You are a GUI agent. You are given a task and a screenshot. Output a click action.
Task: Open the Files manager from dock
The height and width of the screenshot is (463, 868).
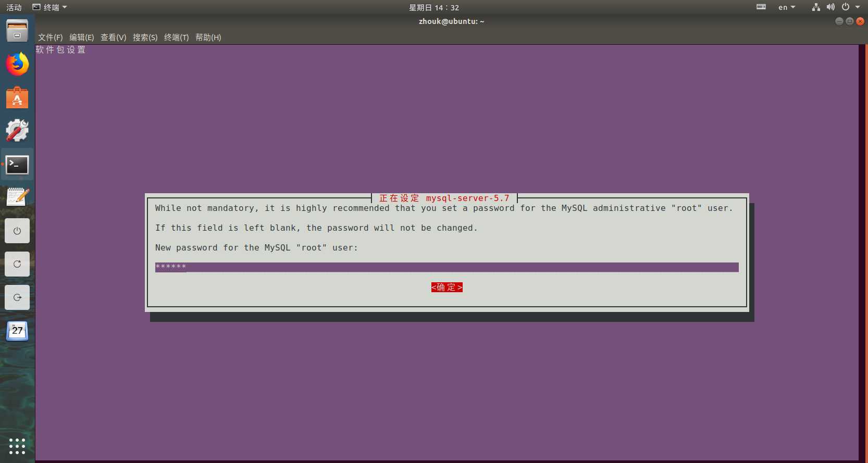pos(17,31)
